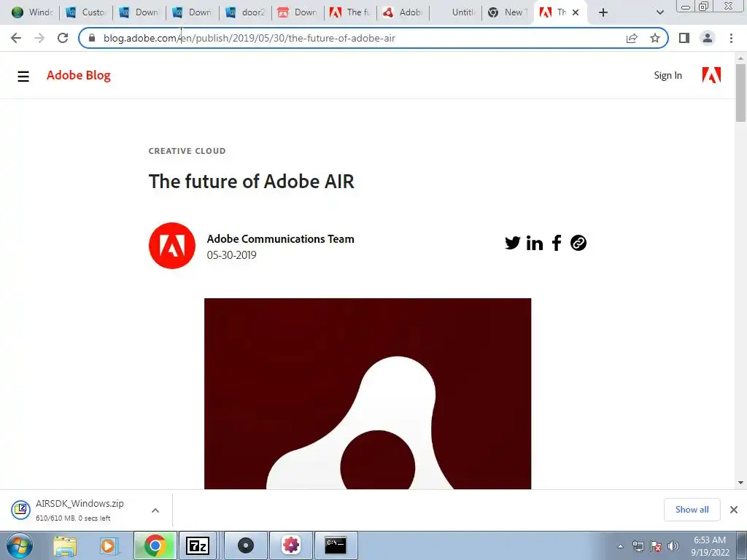Click the Adobe logo in the header
Viewport: 747px width, 560px height.
point(711,75)
